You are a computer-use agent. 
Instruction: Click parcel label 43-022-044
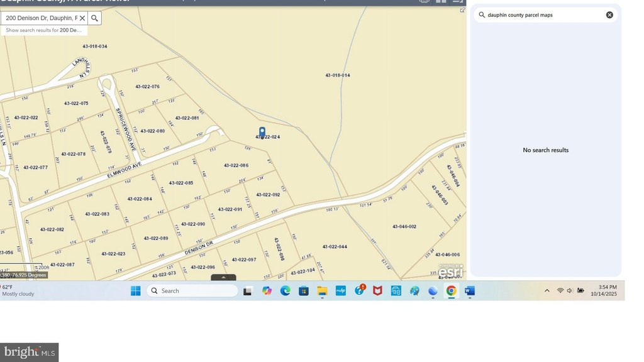(335, 247)
